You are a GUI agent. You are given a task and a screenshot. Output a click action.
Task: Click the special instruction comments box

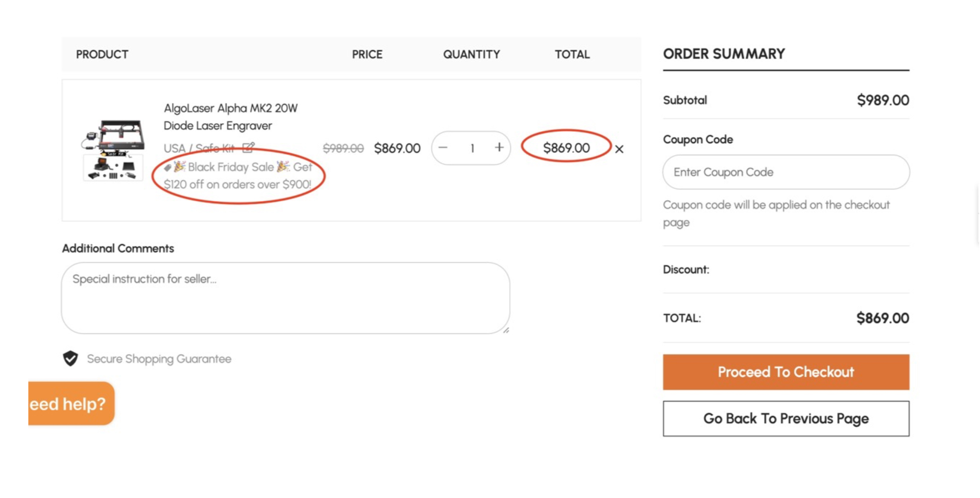point(285,298)
